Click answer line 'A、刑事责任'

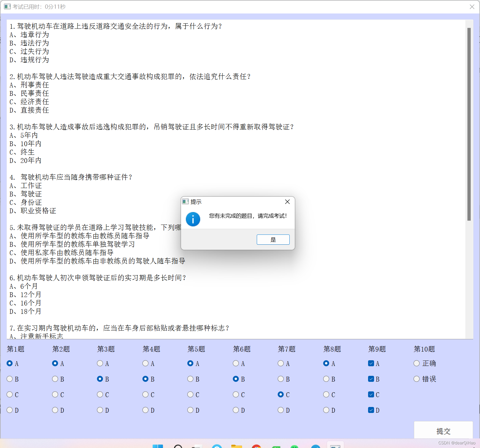29,85
